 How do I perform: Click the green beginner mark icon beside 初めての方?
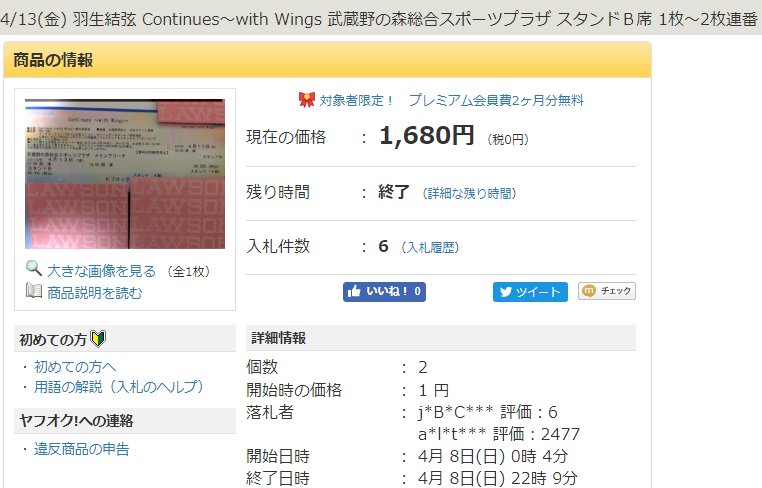click(99, 338)
